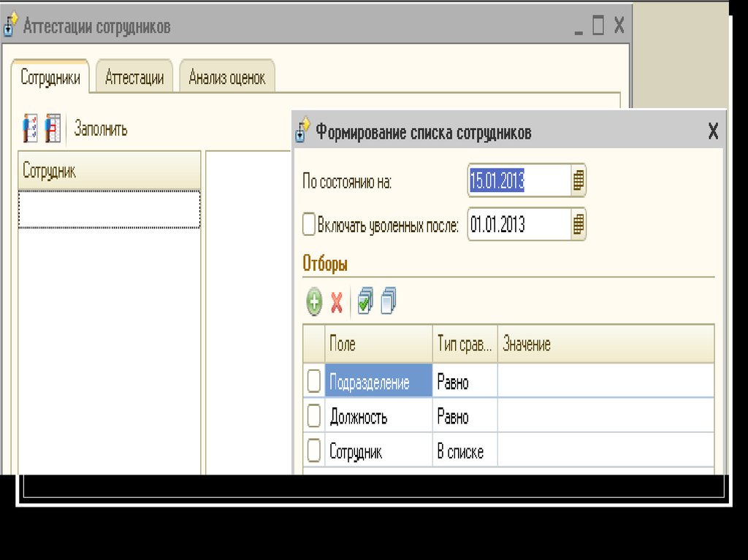The image size is (748, 560).
Task: Select the Равно comparison type for Подразделение
Action: pos(465,382)
